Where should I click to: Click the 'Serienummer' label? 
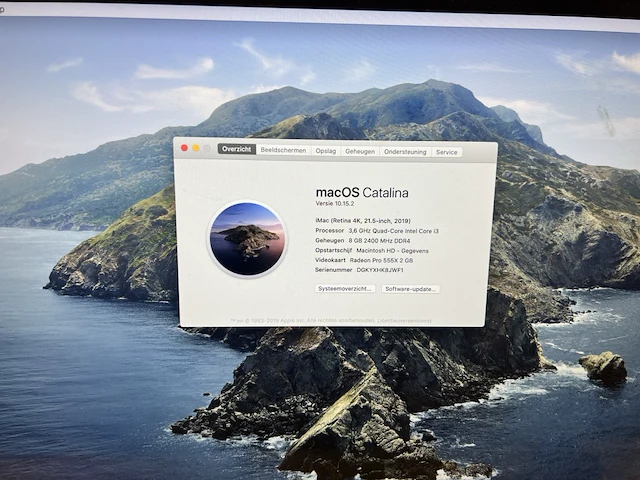point(333,270)
